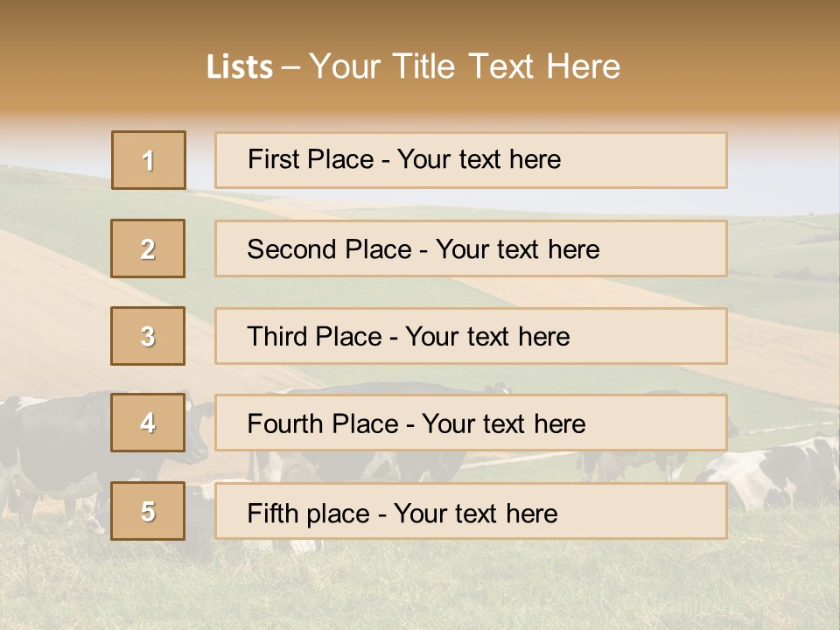
Task: Click the word Here ending the heading
Action: tap(583, 67)
